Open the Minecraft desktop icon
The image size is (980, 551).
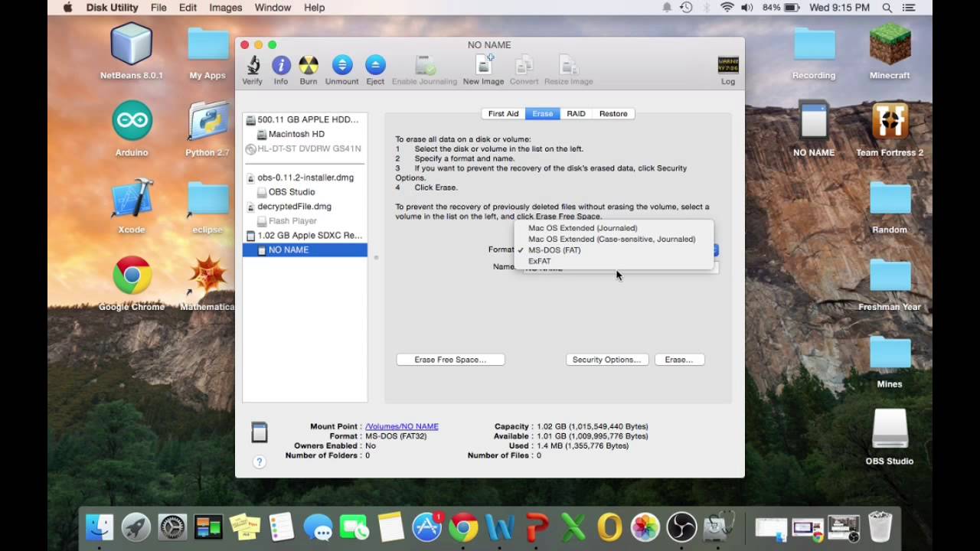(x=890, y=44)
